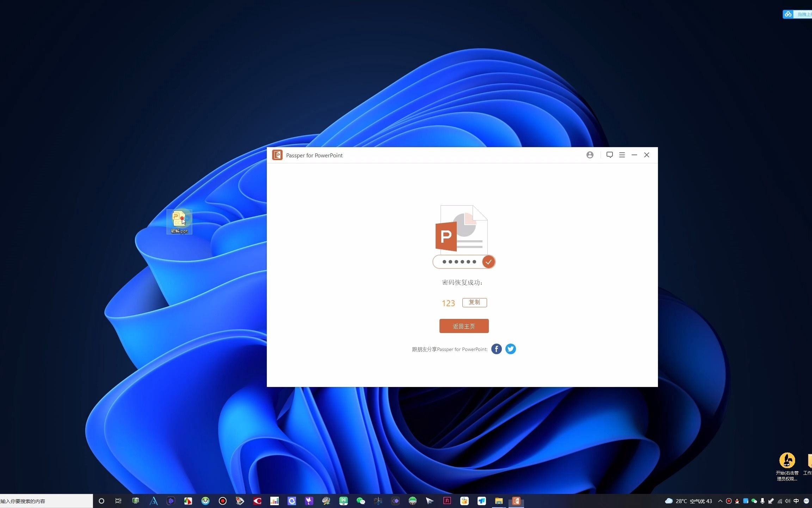Open WeChat from the taskbar
This screenshot has height=508, width=812.
[x=361, y=501]
